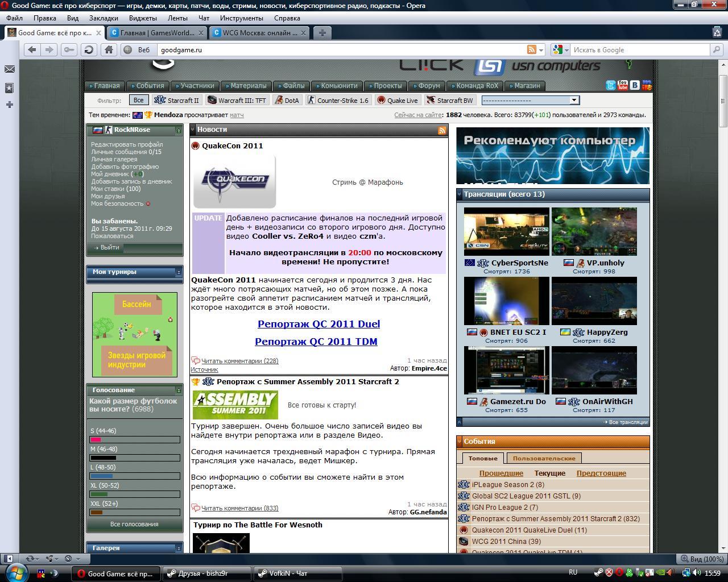728x582 pixels.
Task: Open the YouTube icon in the site navigation
Action: [x=623, y=86]
